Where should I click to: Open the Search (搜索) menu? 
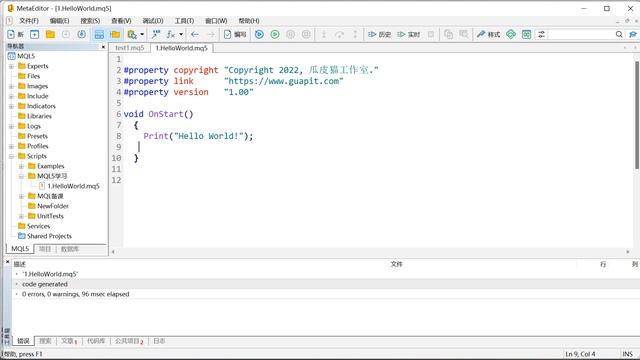(90, 21)
